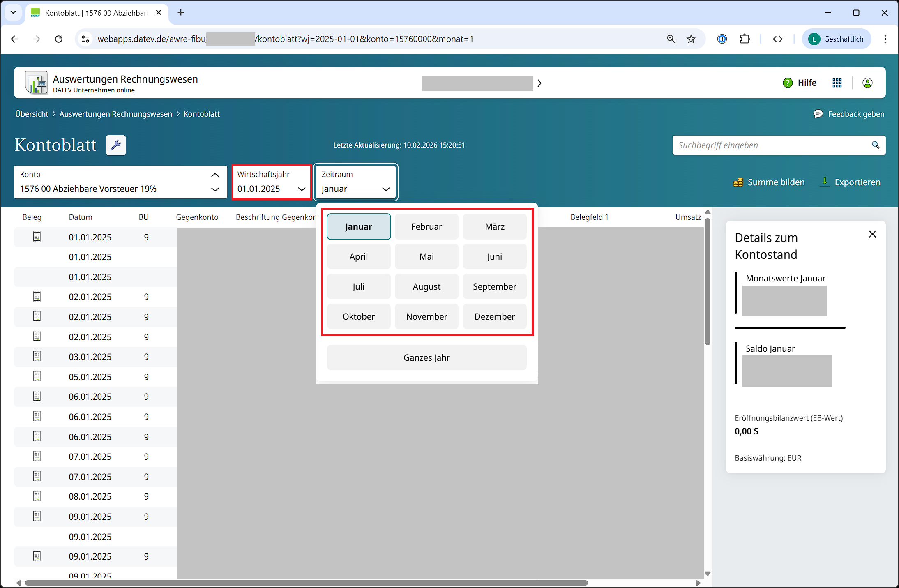The height and width of the screenshot is (588, 899).
Task: Open the Beleg document icon for 05.01.2025
Action: [x=37, y=376]
